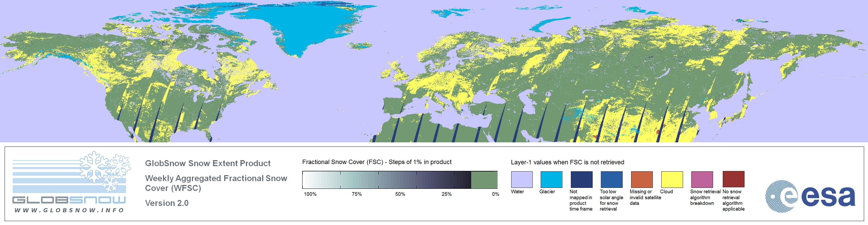The width and height of the screenshot is (868, 225).
Task: Select the 'Snow retrieval algorithm breakdown' swatch
Action: 702,179
